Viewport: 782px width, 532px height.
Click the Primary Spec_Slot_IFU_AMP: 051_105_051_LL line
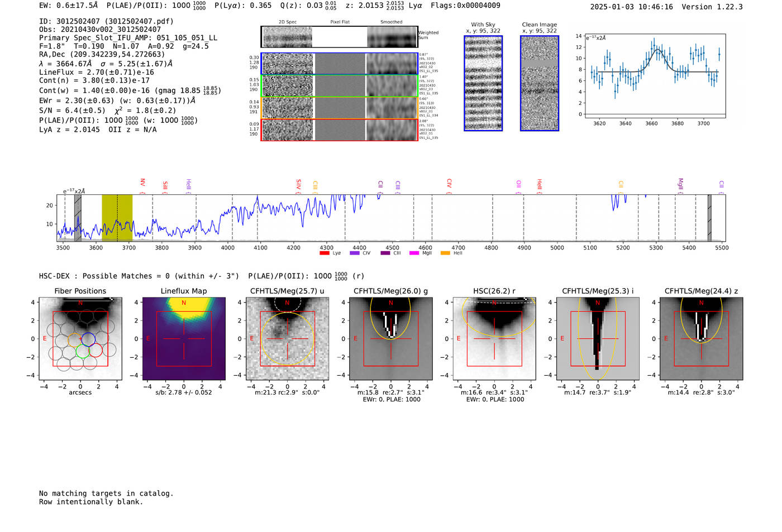pyautogui.click(x=128, y=38)
